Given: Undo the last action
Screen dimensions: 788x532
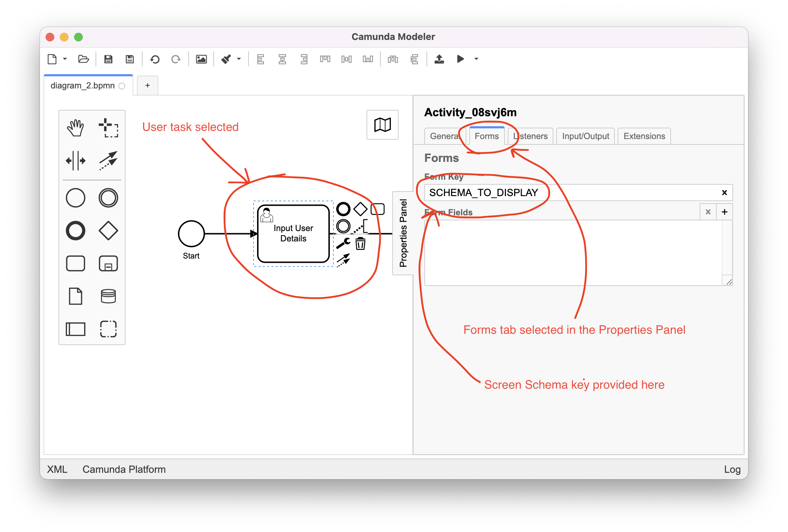Looking at the screenshot, I should click(155, 59).
